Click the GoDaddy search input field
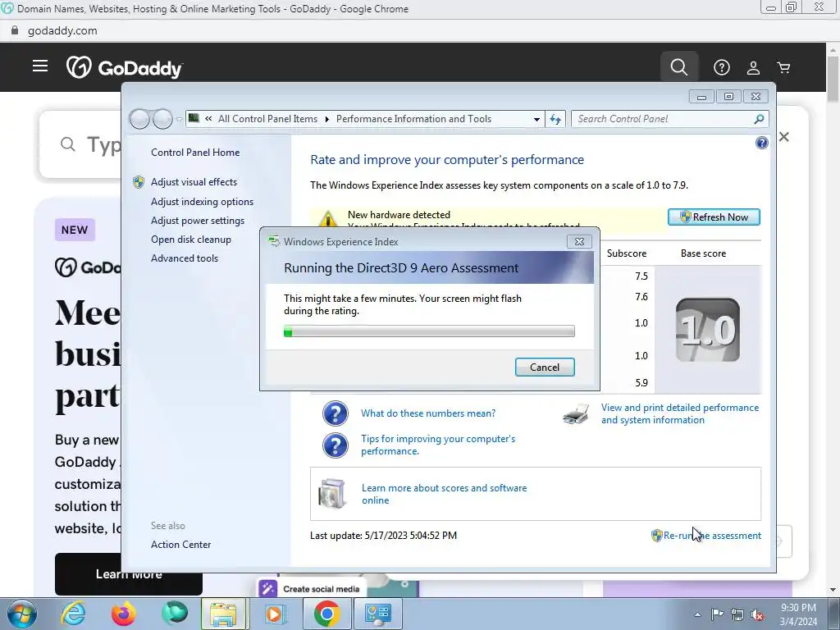This screenshot has height=630, width=840. [x=80, y=144]
